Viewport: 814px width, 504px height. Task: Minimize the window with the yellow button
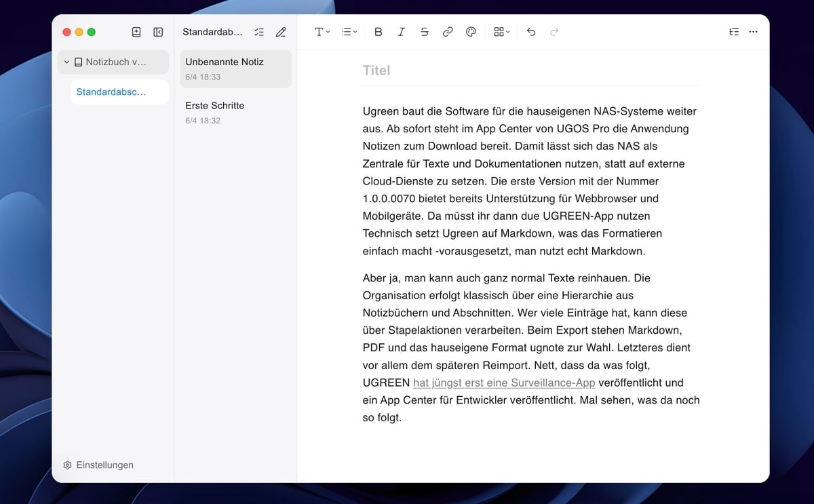click(79, 32)
